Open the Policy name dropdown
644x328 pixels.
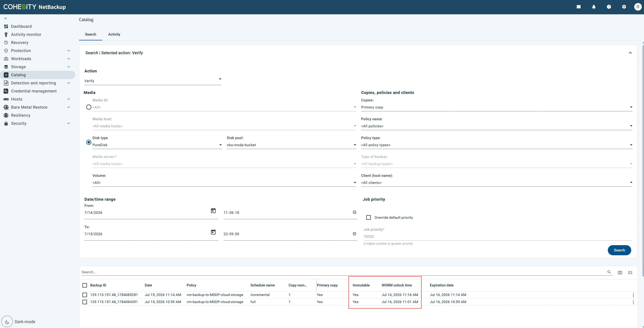pos(496,126)
